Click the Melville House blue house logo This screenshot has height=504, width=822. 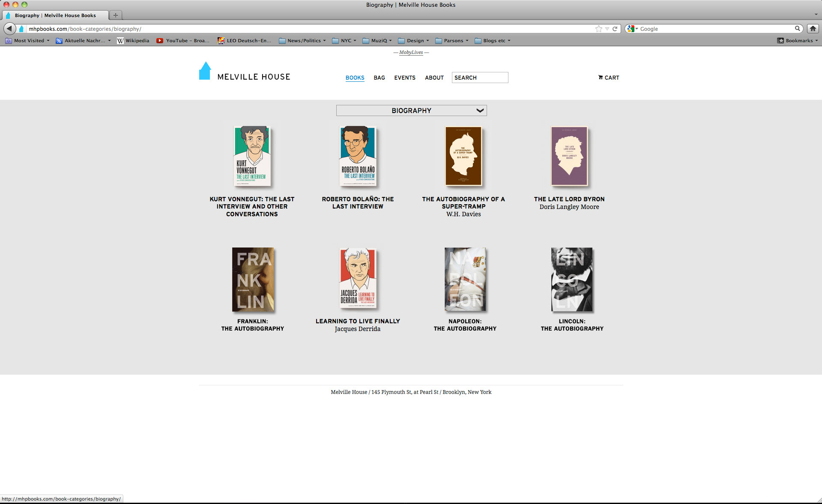click(x=205, y=71)
